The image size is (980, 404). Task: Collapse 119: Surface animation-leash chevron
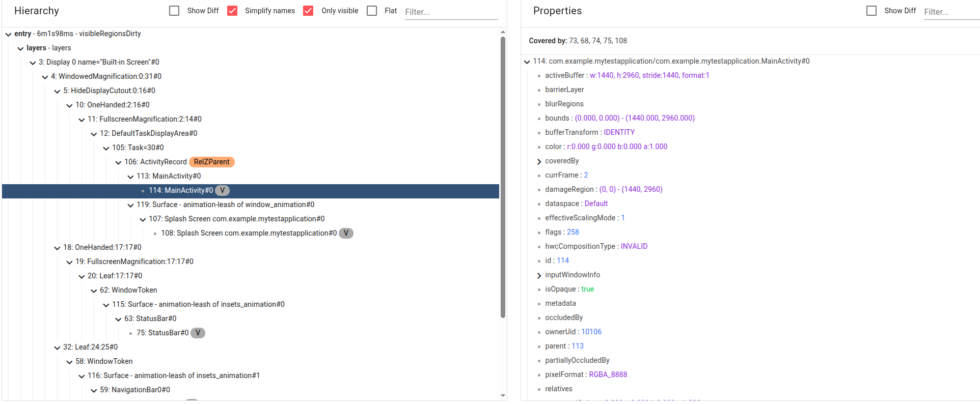click(x=130, y=205)
